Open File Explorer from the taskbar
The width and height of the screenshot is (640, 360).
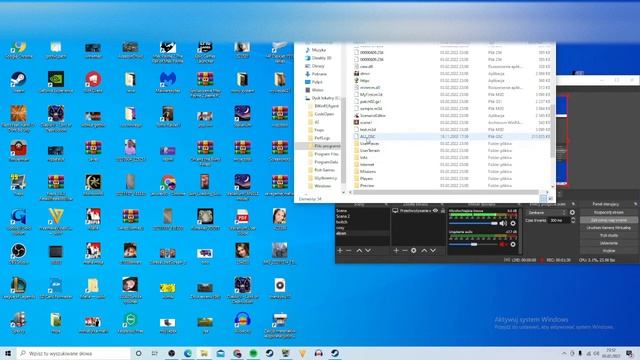point(204,353)
